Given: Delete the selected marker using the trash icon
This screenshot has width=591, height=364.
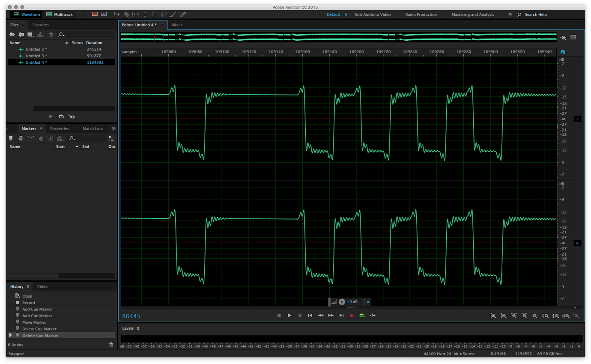Looking at the screenshot, I should (x=21, y=138).
